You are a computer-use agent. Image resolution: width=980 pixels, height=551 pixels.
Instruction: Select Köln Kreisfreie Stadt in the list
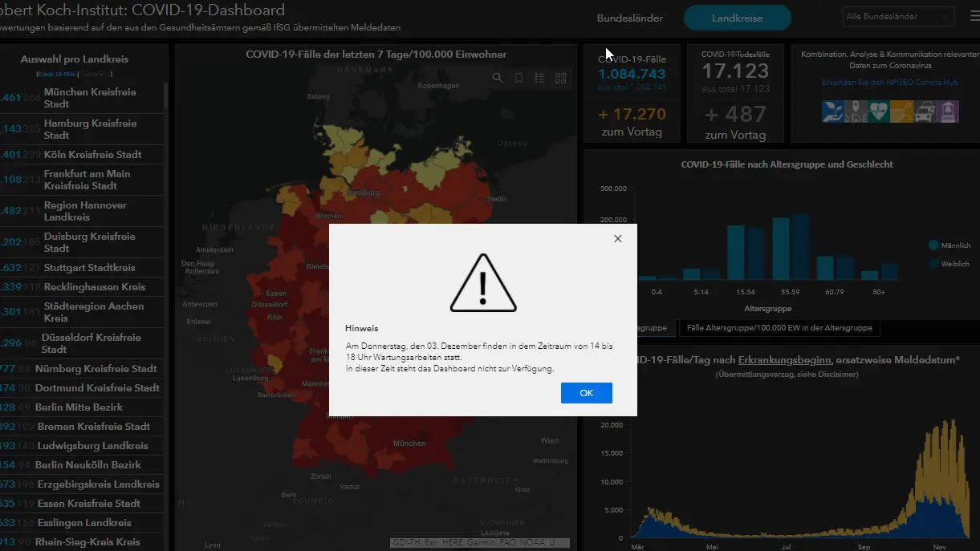click(x=92, y=155)
